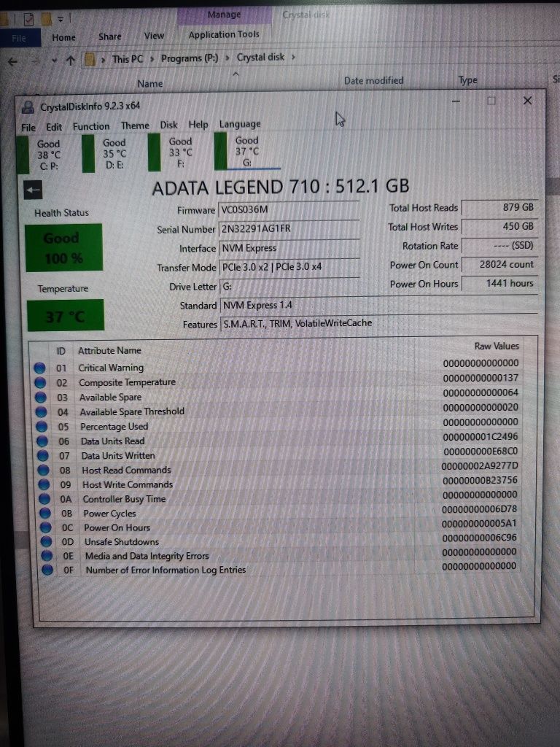Click the Good 100 % health status box
This screenshot has width=560, height=747.
coord(63,248)
